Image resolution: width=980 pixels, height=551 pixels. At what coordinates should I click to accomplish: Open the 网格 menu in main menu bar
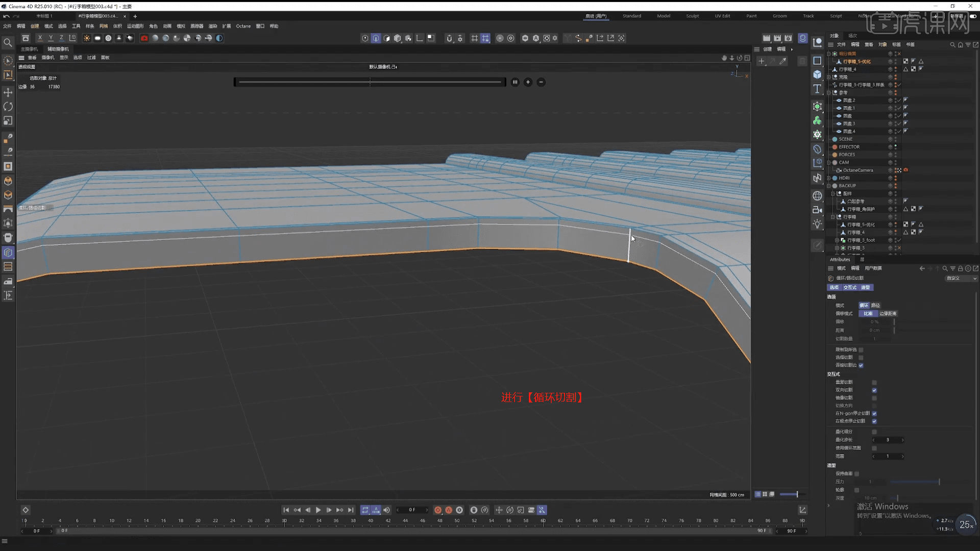tap(104, 26)
